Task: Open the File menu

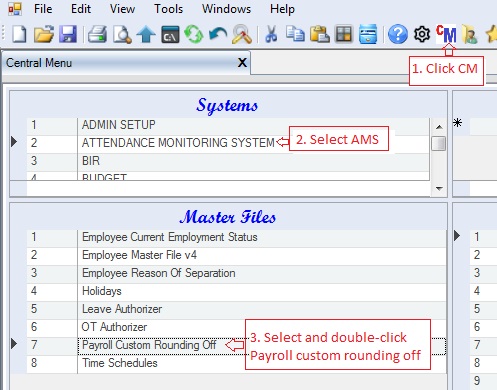Action: [43, 9]
